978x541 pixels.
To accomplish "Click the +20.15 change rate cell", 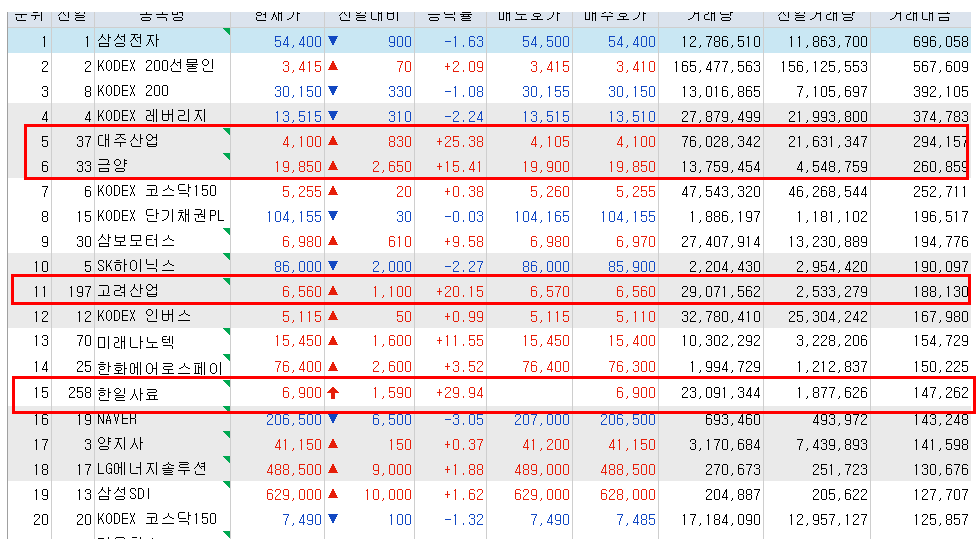I will (x=460, y=291).
